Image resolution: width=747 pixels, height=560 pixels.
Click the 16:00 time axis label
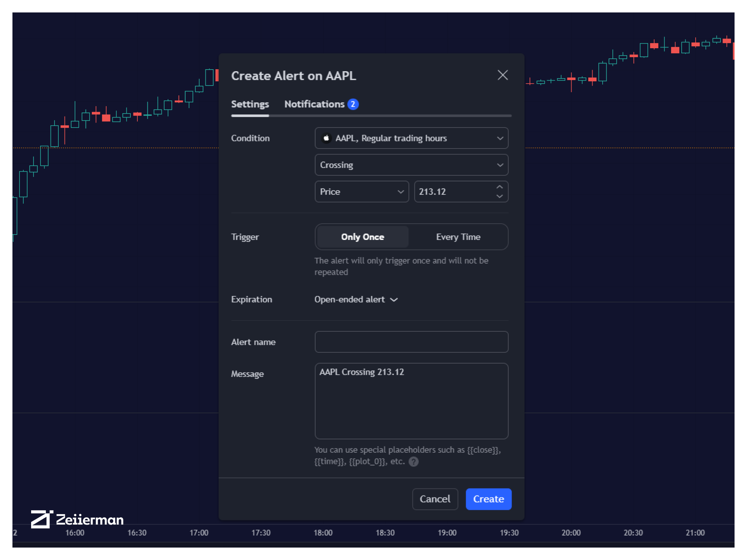tap(75, 533)
